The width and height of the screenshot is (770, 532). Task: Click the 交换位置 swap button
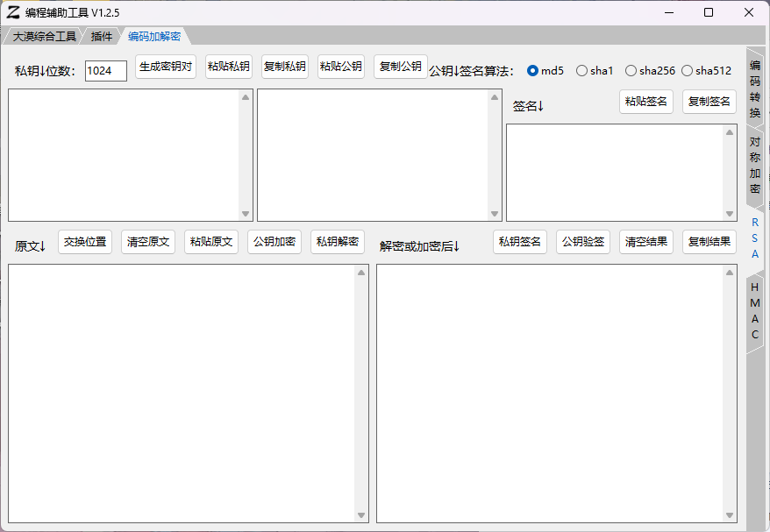point(85,242)
